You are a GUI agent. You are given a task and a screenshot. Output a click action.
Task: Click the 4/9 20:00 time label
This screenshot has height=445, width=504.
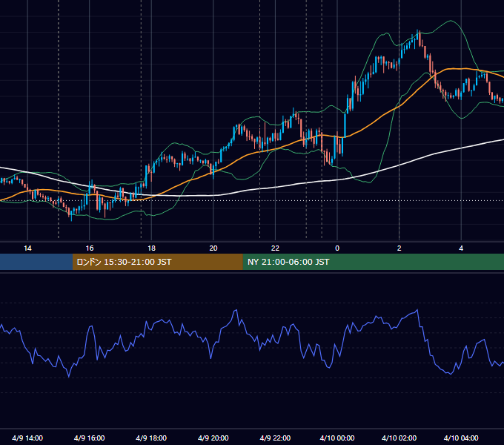pos(213,438)
